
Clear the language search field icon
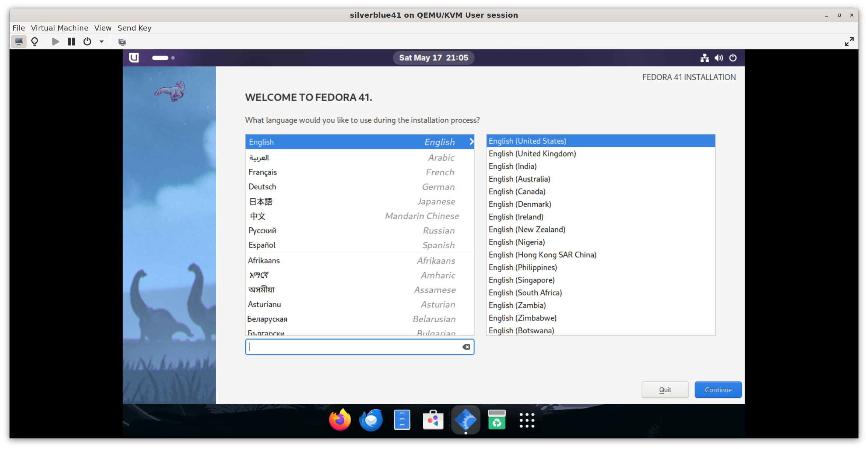[466, 347]
